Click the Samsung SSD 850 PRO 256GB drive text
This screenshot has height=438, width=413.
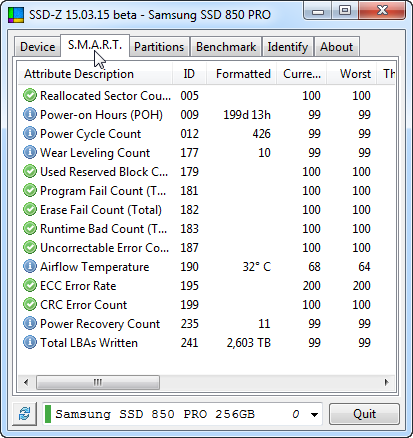[x=155, y=414]
